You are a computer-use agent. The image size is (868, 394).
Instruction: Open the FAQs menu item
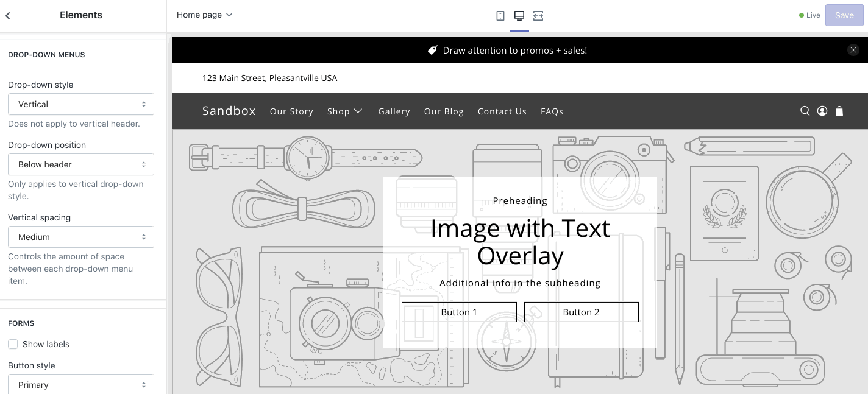[x=552, y=111]
